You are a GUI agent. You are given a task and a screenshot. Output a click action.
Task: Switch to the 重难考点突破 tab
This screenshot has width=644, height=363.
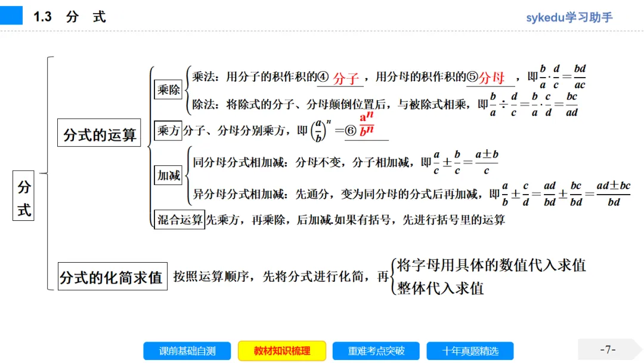376,351
